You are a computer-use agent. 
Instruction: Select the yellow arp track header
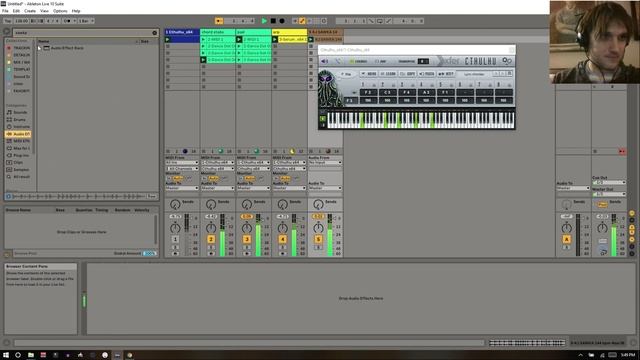click(289, 32)
